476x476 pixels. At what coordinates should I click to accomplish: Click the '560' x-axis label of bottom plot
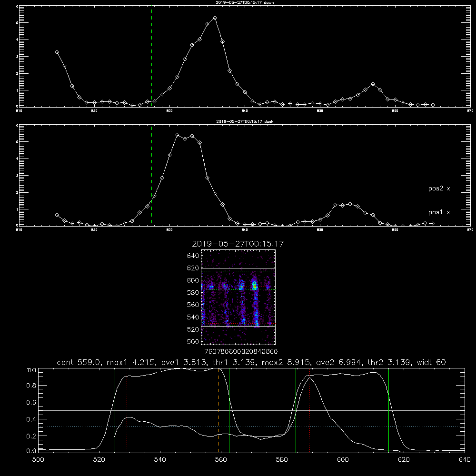click(221, 460)
